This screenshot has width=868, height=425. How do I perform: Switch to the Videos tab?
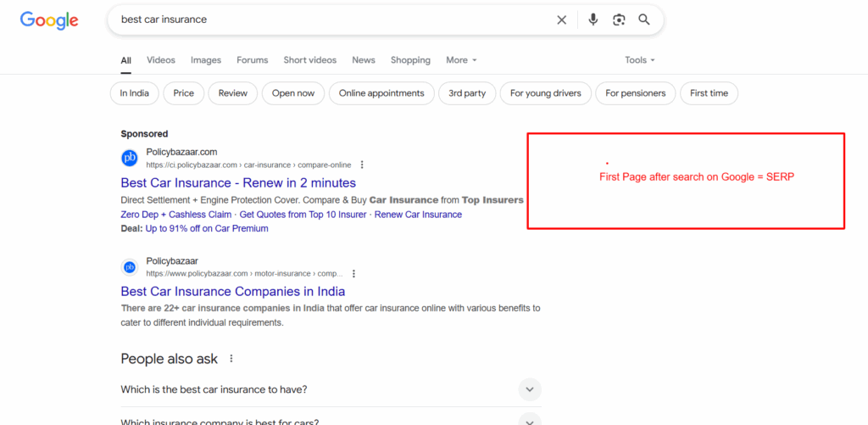(160, 60)
